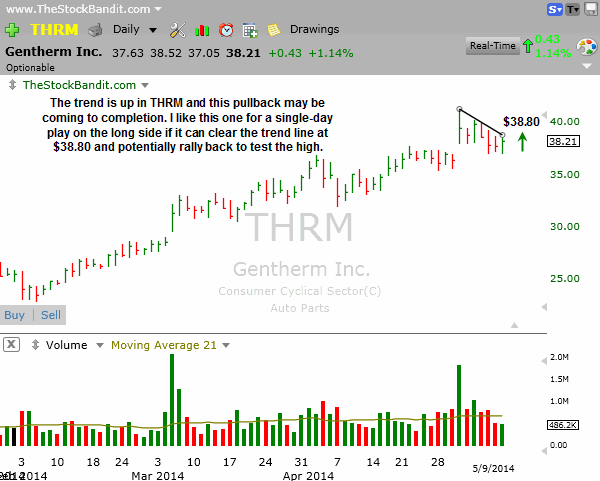Image resolution: width=600 pixels, height=481 pixels.
Task: Click the yellow THRM ticker symbol
Action: pos(54,29)
